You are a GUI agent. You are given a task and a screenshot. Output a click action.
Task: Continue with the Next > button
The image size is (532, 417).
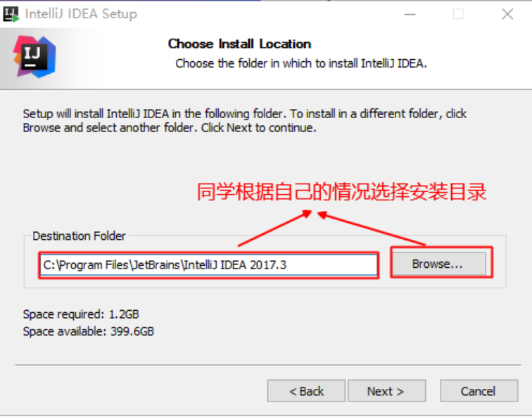386,391
